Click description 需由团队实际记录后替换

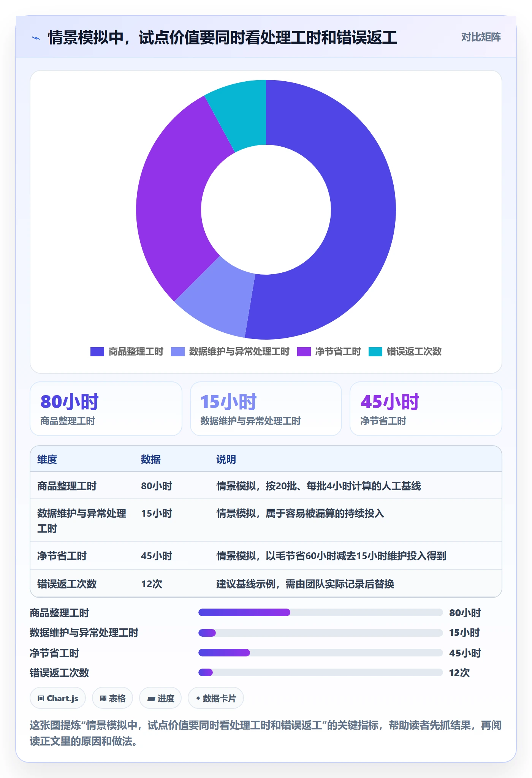click(x=340, y=584)
